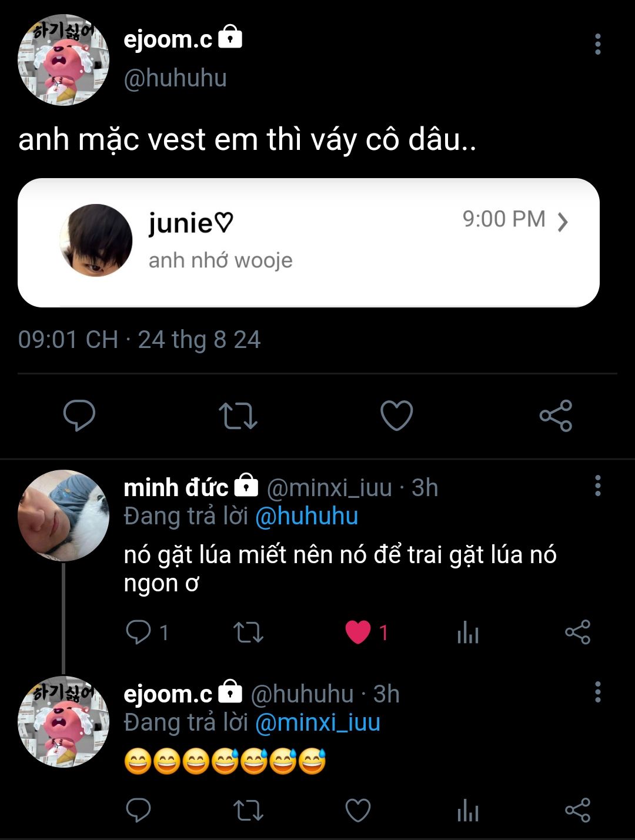Screen dimensions: 635x840
Task: Open more options on minh đức's reply
Action: [597, 486]
